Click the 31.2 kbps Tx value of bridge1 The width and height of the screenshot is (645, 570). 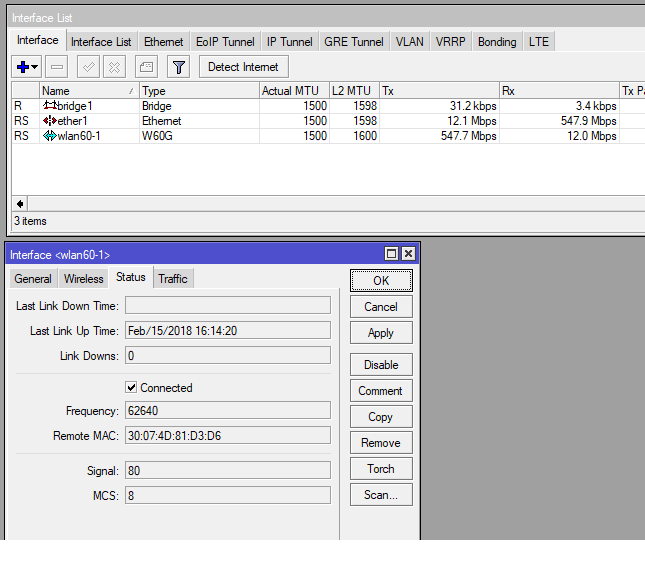[473, 106]
